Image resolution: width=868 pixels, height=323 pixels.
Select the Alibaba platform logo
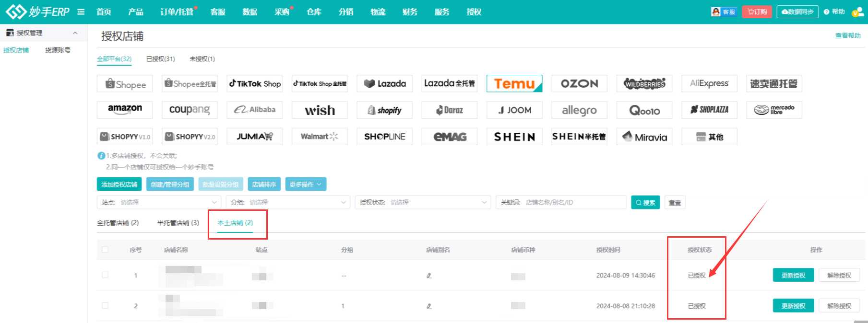255,110
